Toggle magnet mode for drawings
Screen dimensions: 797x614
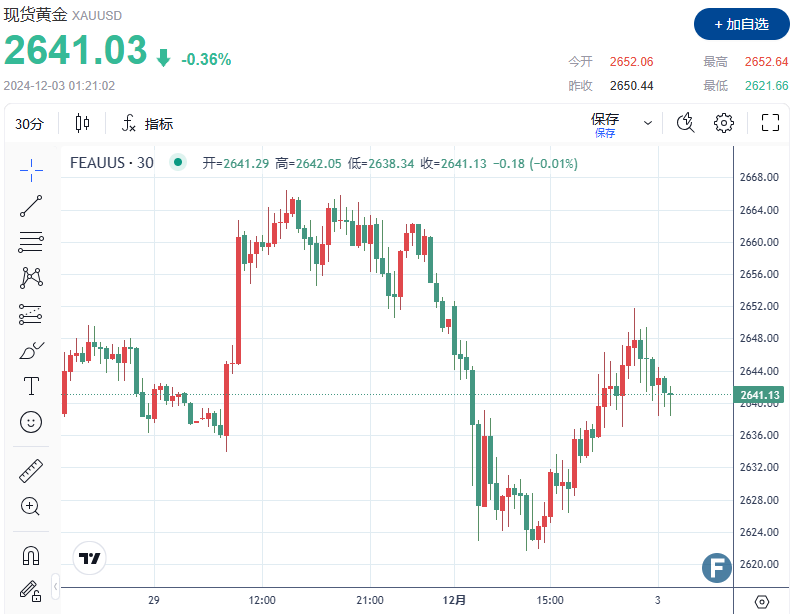tap(31, 555)
